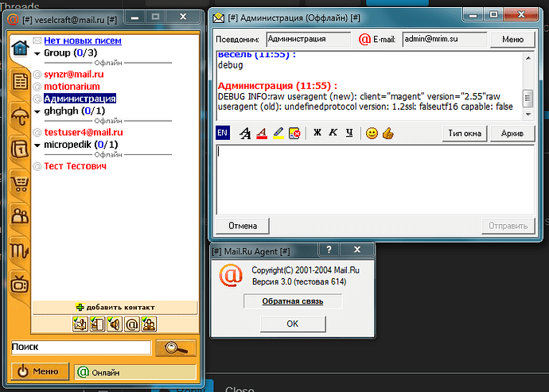The width and height of the screenshot is (549, 392).
Task: Toggle bold (Ж) formatting
Action: click(317, 133)
